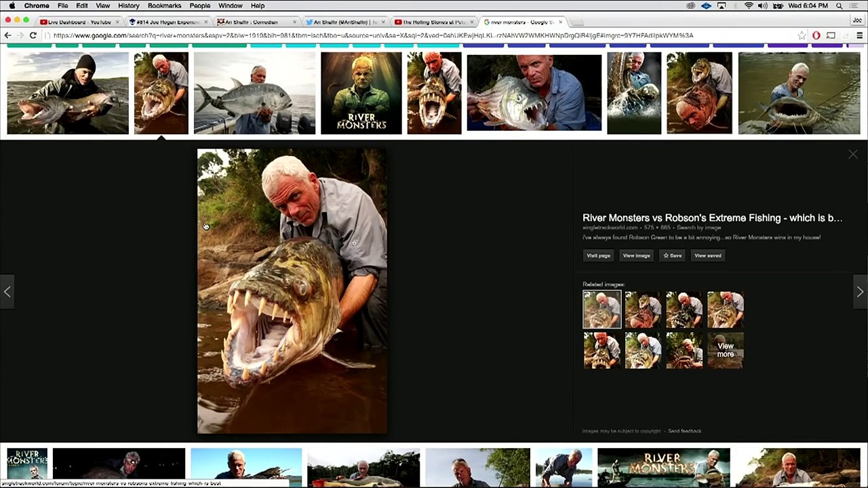Open the People menu
Screen dimensions: 868x488
(199, 5)
